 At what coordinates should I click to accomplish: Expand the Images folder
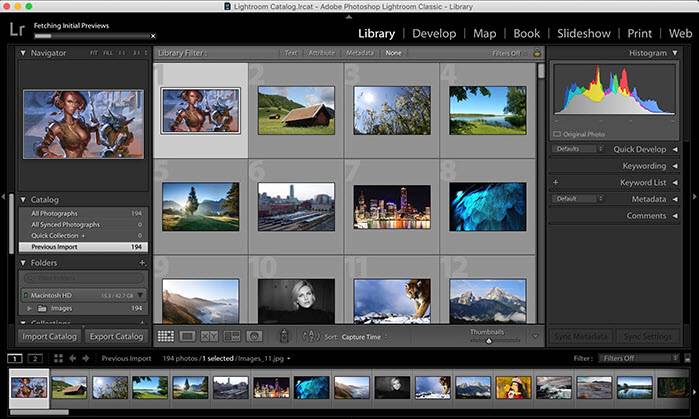[x=29, y=309]
